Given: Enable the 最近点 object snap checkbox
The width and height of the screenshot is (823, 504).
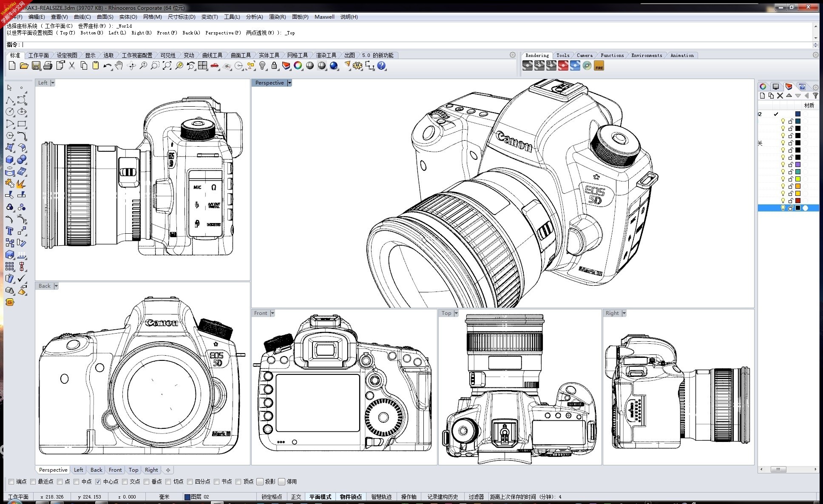Looking at the screenshot, I should coord(33,481).
